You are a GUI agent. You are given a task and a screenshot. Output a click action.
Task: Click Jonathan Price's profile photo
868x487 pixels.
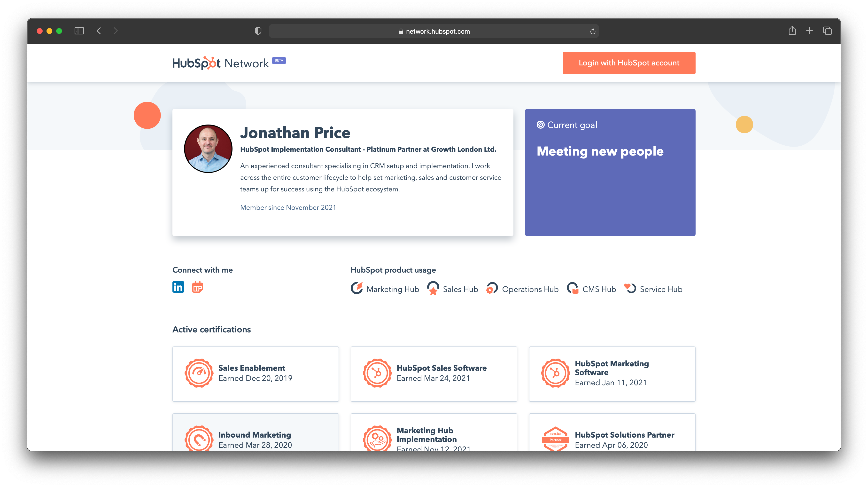208,149
